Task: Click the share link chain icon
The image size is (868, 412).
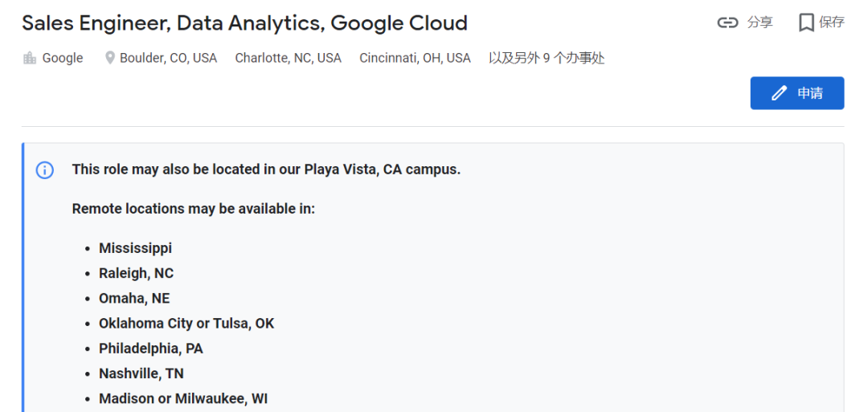Action: (727, 22)
